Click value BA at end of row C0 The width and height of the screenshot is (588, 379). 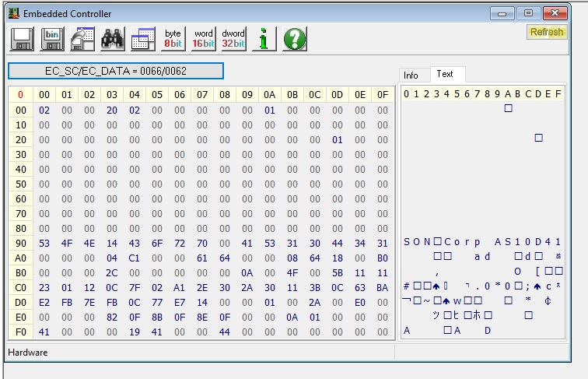pyautogui.click(x=383, y=288)
